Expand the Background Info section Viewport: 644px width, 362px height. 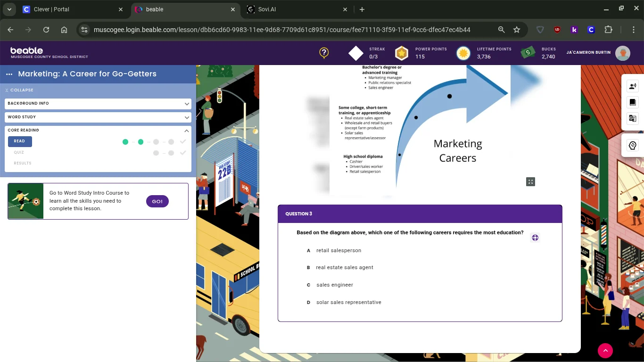coord(98,103)
